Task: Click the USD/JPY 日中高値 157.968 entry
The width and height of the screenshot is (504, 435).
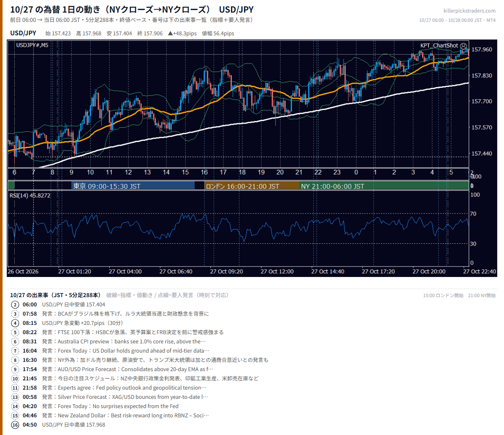Action: click(x=73, y=425)
